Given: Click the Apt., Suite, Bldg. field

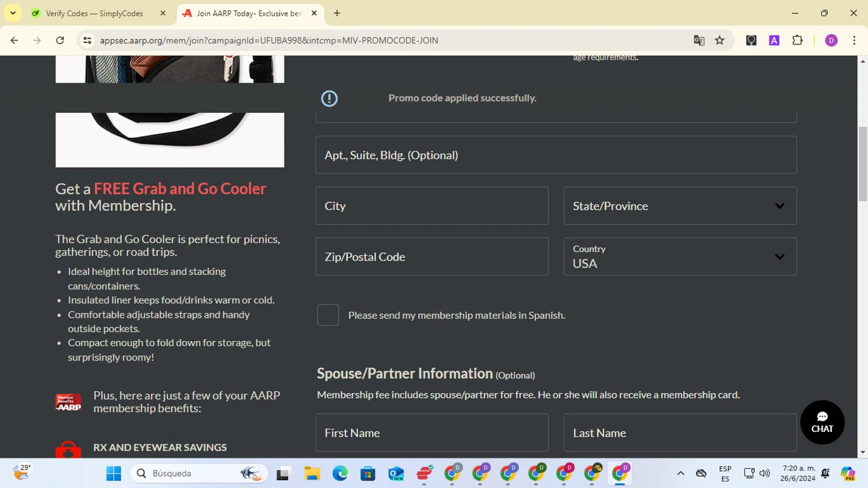Looking at the screenshot, I should (556, 155).
